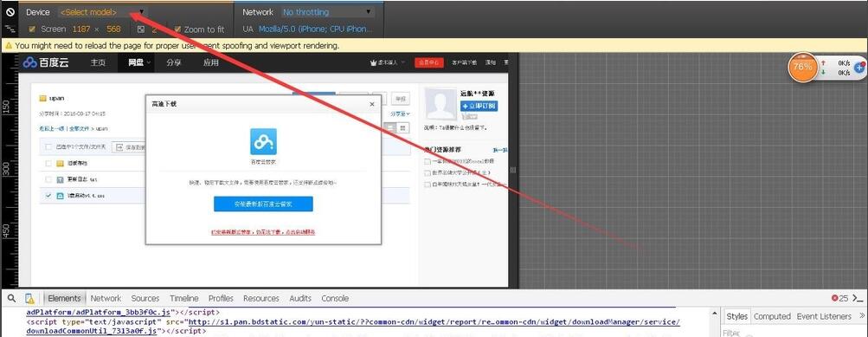Screen dimensions: 868x337
Task: Click the blue 百度云管家 app icon
Action: coord(263,142)
